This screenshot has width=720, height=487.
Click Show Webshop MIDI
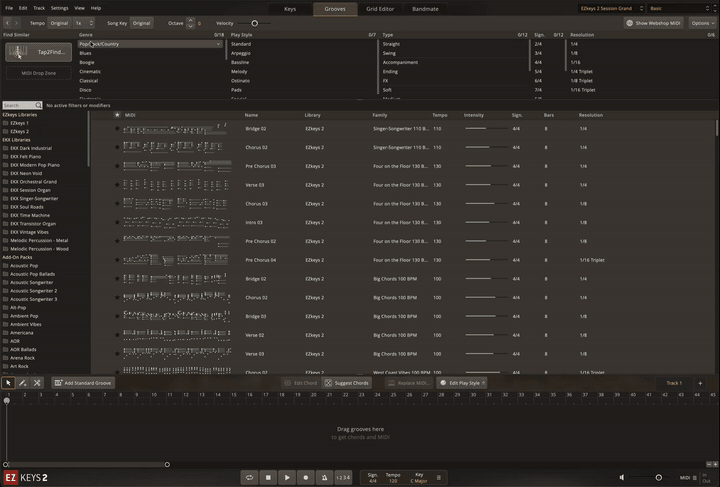(x=653, y=23)
